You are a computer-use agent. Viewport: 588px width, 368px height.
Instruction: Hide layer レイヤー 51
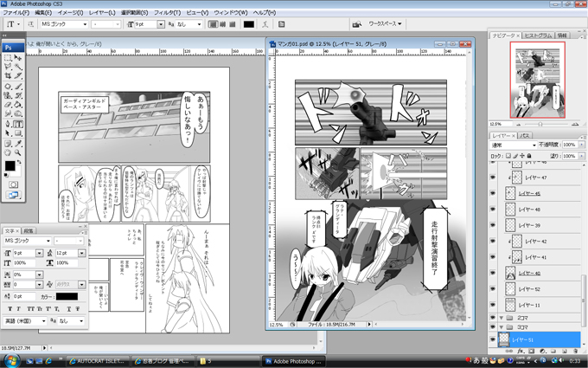[x=492, y=339]
